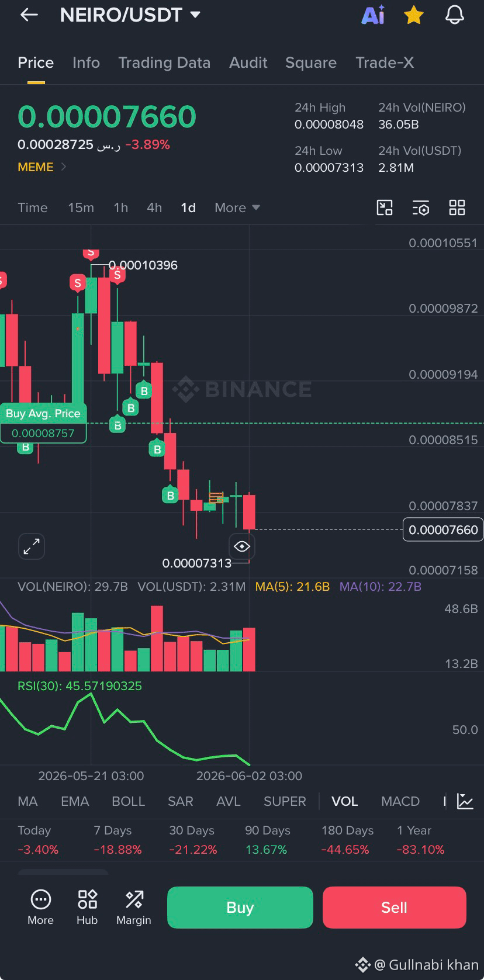
Task: Tap the red Sell button
Action: pyautogui.click(x=395, y=908)
